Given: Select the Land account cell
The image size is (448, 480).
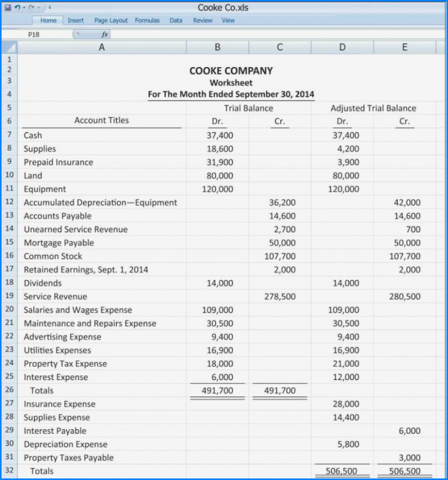Looking at the screenshot, I should 102,176.
